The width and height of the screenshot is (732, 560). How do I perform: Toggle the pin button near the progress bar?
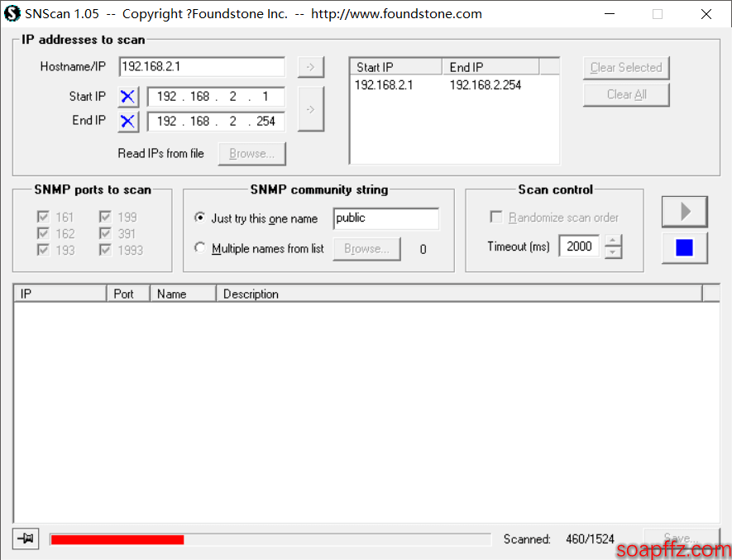(26, 539)
